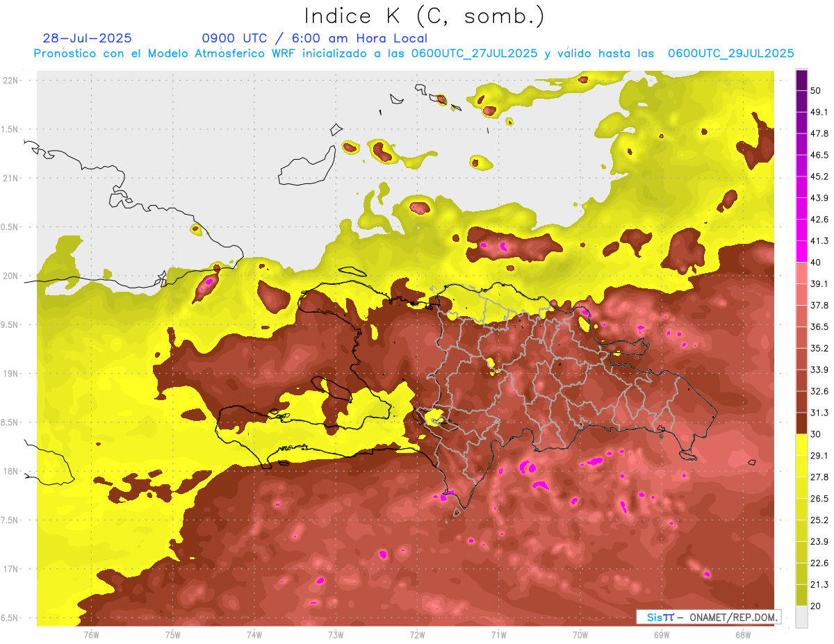This screenshot has width=834, height=644.
Task: Click the "32.6" color scale value
Action: click(819, 391)
